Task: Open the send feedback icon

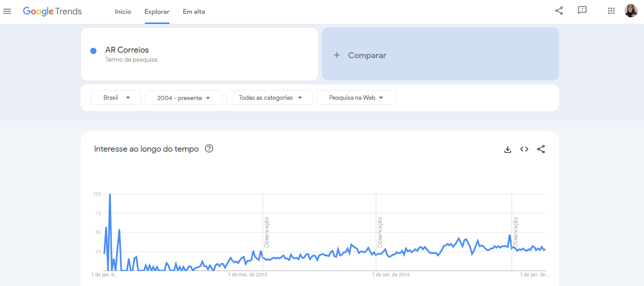Action: (582, 10)
